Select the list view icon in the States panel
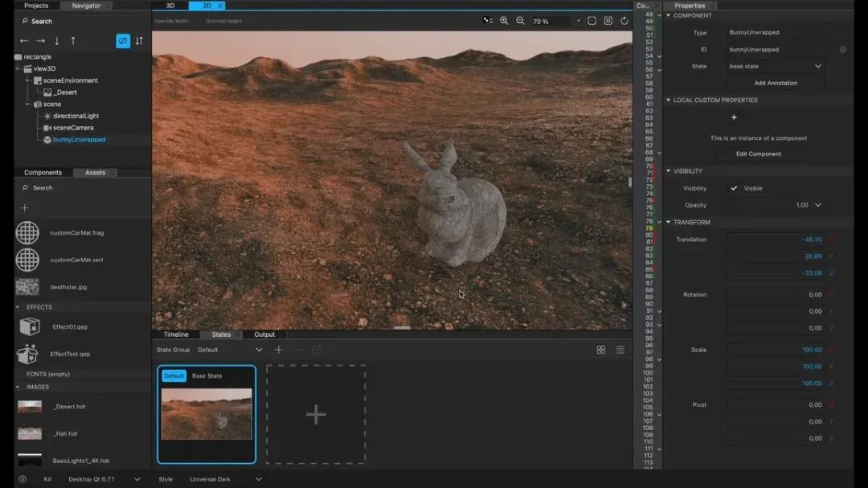868x488 pixels. pos(620,350)
